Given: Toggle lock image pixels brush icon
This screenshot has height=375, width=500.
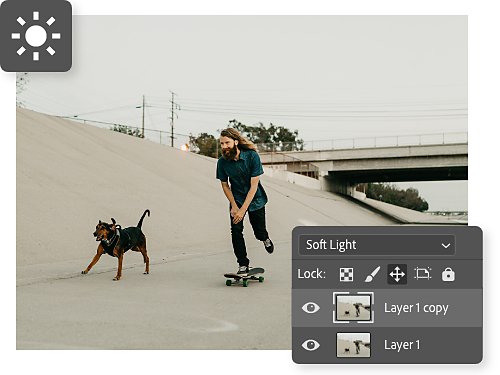Looking at the screenshot, I should pos(372,274).
